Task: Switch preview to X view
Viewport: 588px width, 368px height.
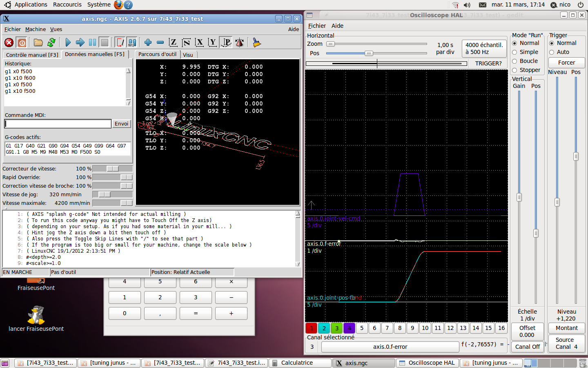Action: (x=199, y=43)
